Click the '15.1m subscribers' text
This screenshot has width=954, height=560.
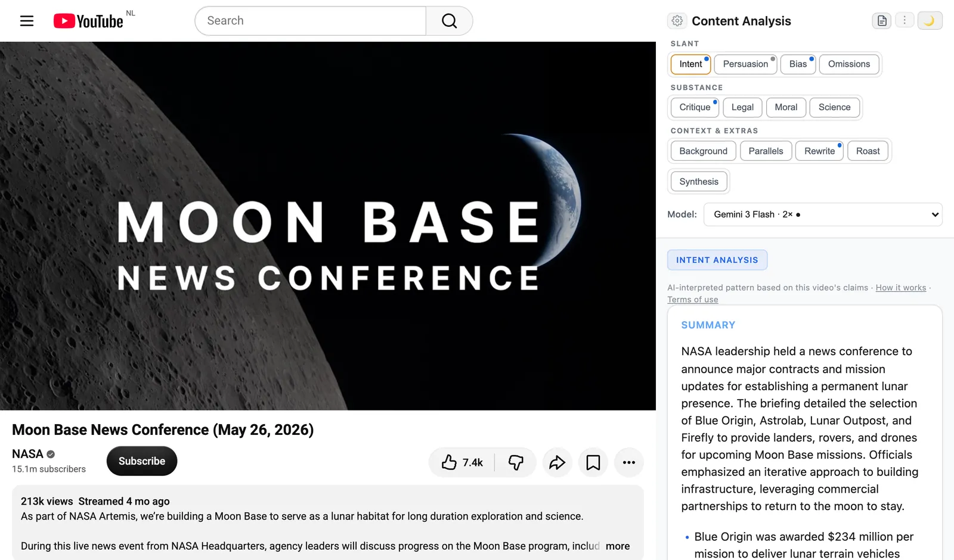[x=49, y=469]
